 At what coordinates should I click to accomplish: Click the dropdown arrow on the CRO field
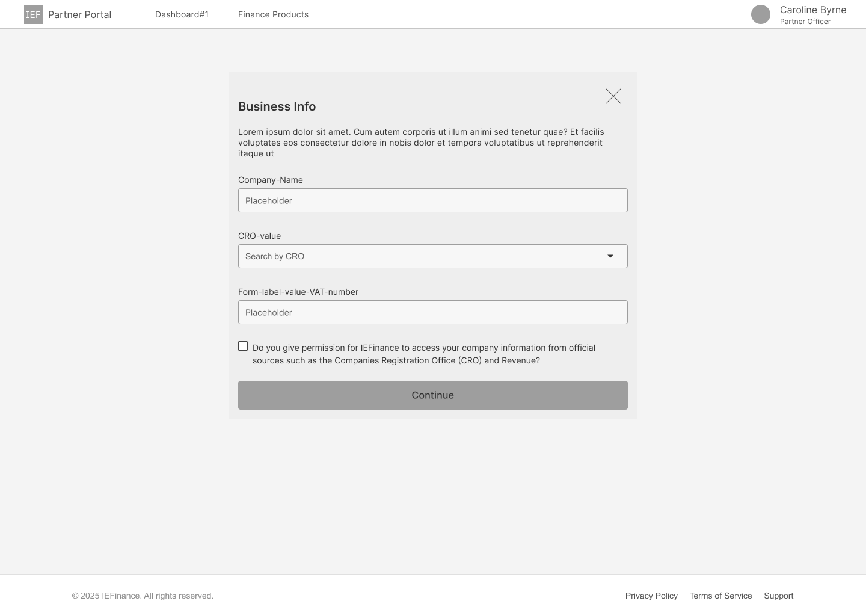tap(610, 256)
